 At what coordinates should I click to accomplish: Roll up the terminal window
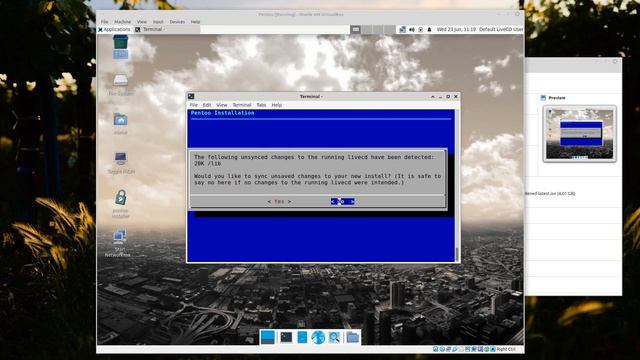[433, 97]
